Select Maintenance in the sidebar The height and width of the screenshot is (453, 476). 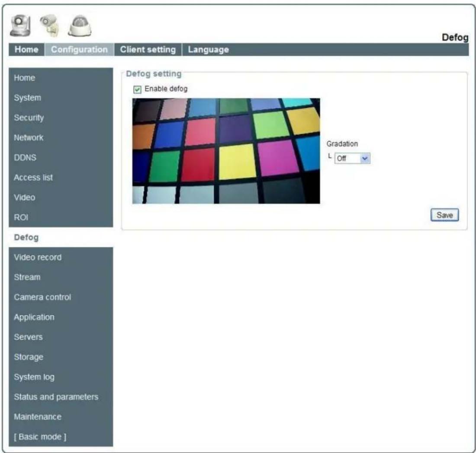[x=61, y=417]
